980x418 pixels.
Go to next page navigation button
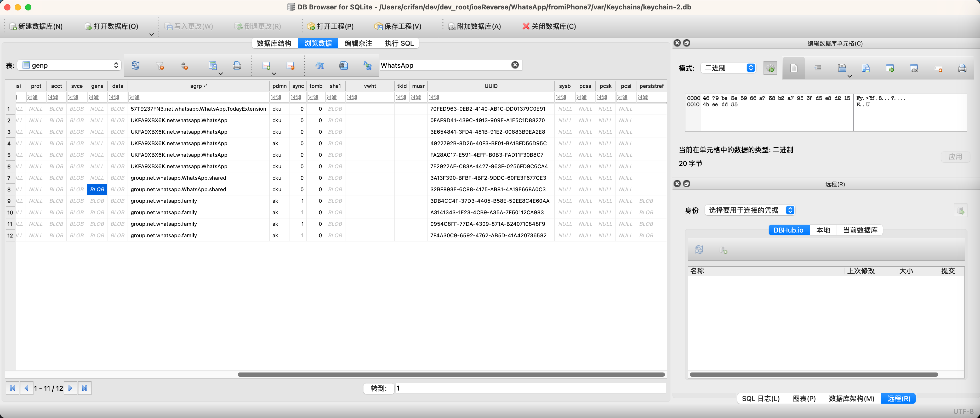point(70,388)
